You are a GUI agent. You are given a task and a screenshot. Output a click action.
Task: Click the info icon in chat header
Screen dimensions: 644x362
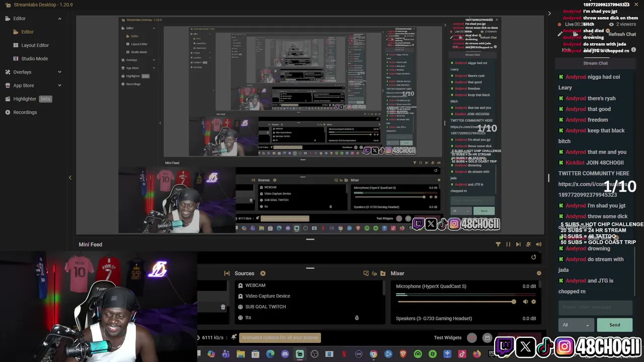pyautogui.click(x=633, y=50)
